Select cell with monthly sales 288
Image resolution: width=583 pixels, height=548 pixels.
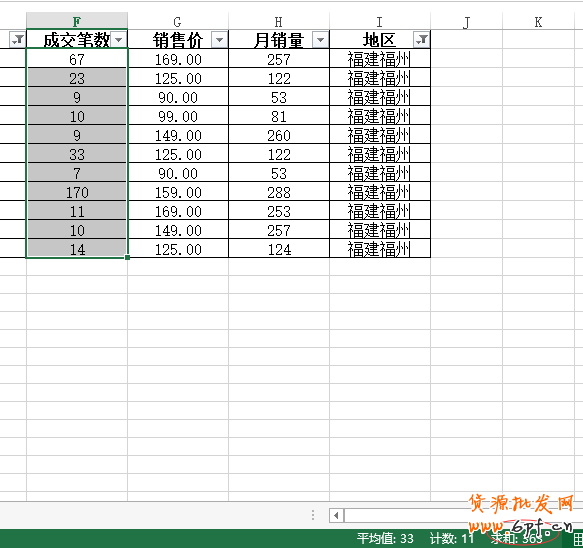(x=279, y=192)
